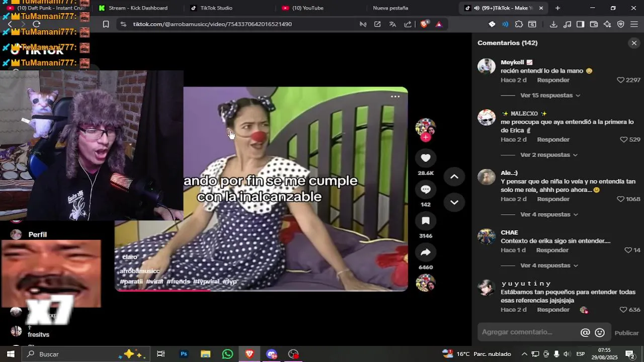Insert mention with the @ icon
The height and width of the screenshot is (362, 644).
click(585, 332)
